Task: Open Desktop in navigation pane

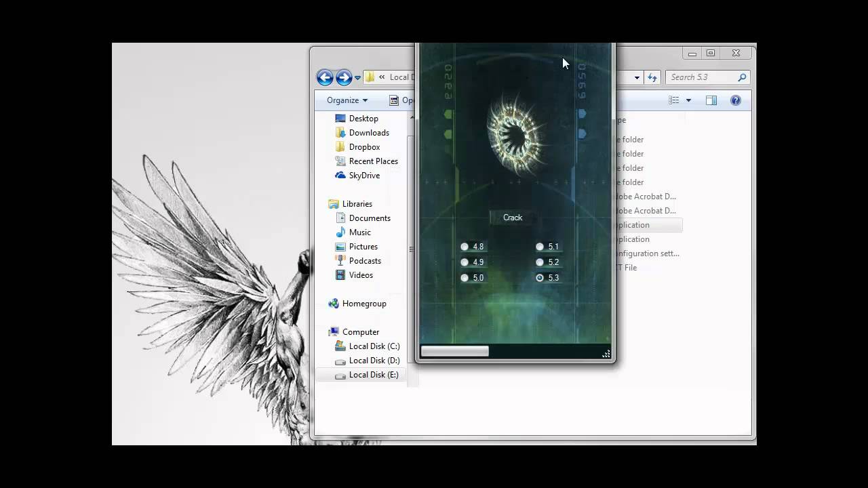Action: click(363, 119)
